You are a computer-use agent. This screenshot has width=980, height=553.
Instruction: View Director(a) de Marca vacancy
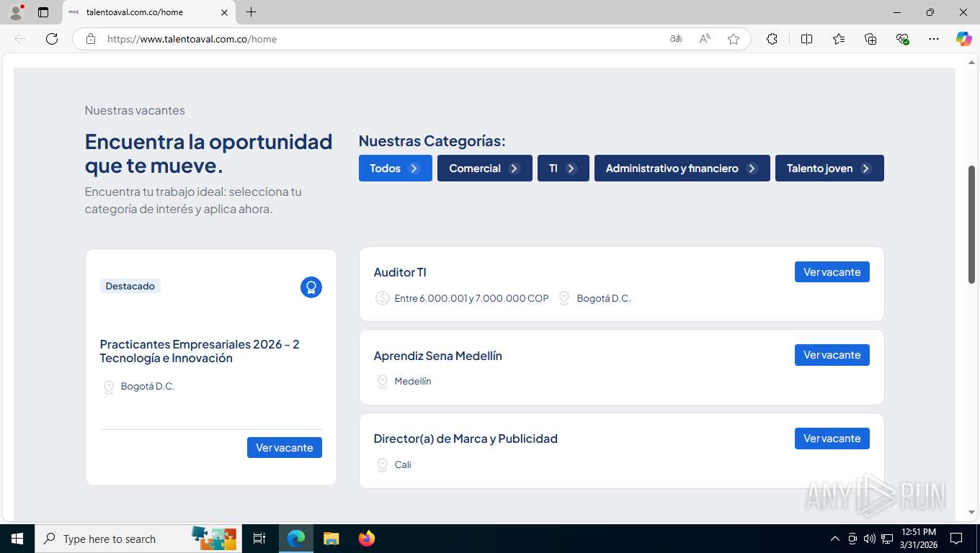click(x=832, y=439)
